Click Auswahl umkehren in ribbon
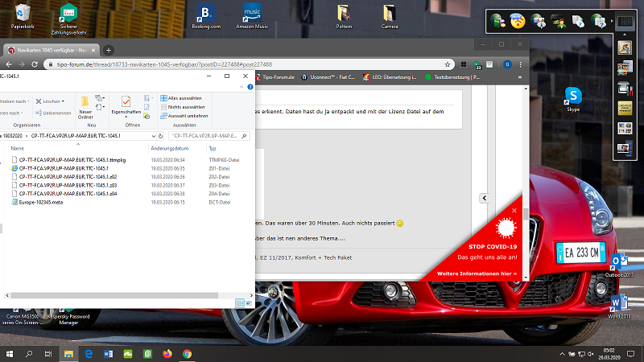 click(x=184, y=115)
